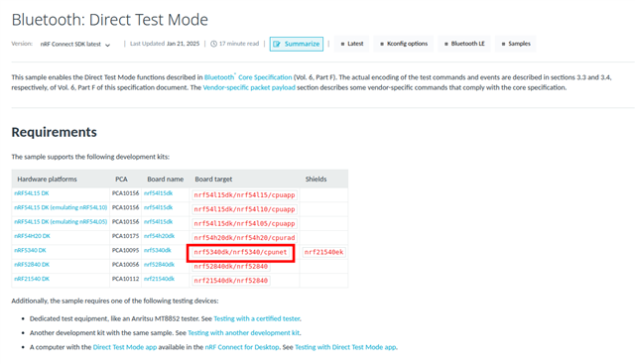Follow the Direct Test Mode app link
The width and height of the screenshot is (635, 364).
coord(125,347)
